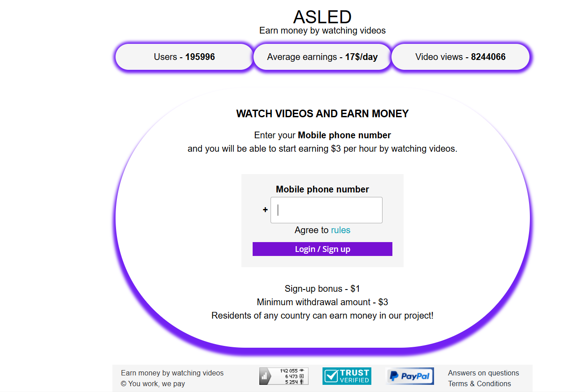Open Answers on questions
Image resolution: width=585 pixels, height=392 pixels.
click(483, 373)
